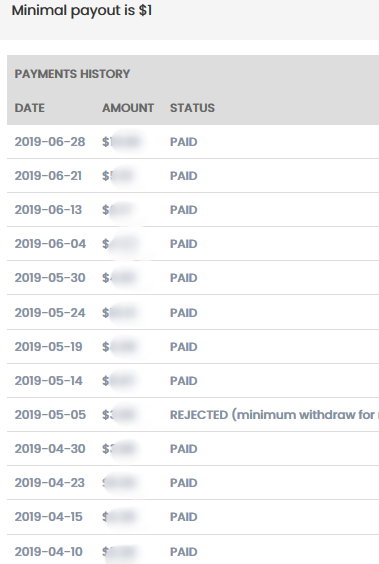
Task: Click the blurred amount for 2019-06-28
Action: point(121,142)
